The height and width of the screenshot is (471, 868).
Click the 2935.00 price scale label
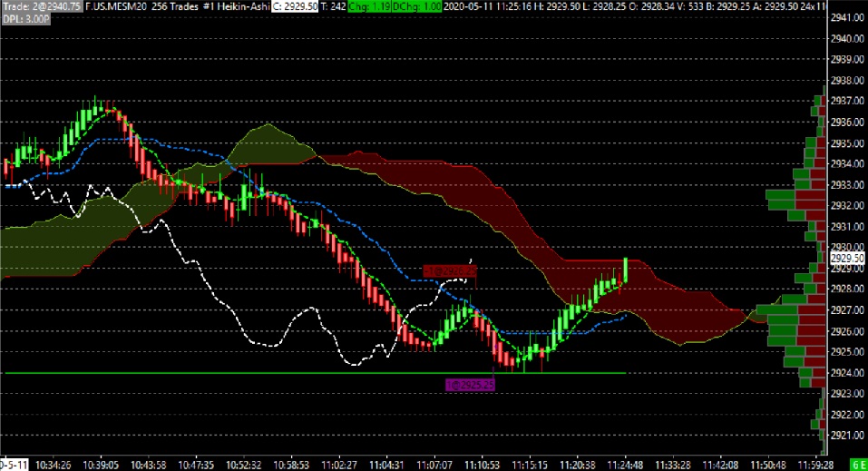(847, 143)
